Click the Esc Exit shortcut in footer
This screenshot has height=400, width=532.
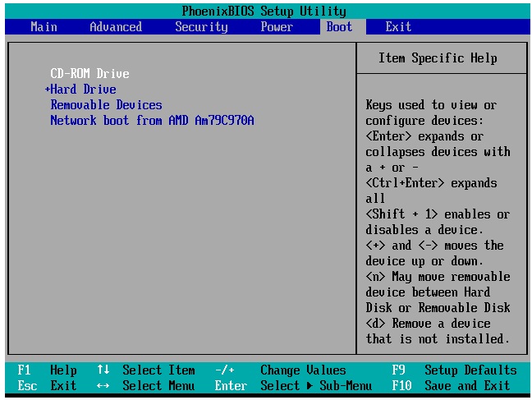point(49,386)
